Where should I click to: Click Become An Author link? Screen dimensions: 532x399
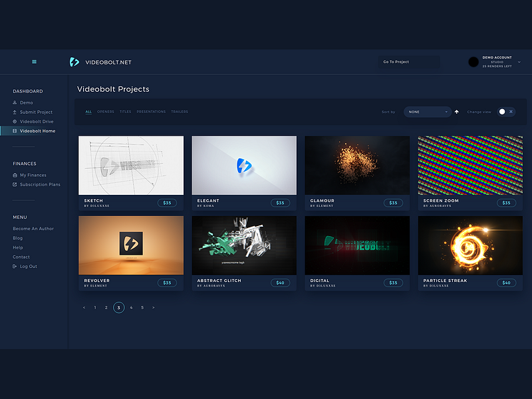coord(33,229)
